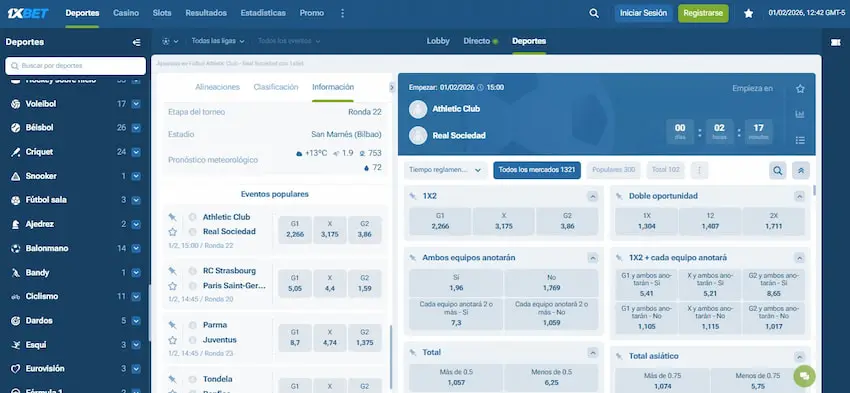Open favorites star in top header
Viewport: 850px width, 393px height.
[749, 14]
